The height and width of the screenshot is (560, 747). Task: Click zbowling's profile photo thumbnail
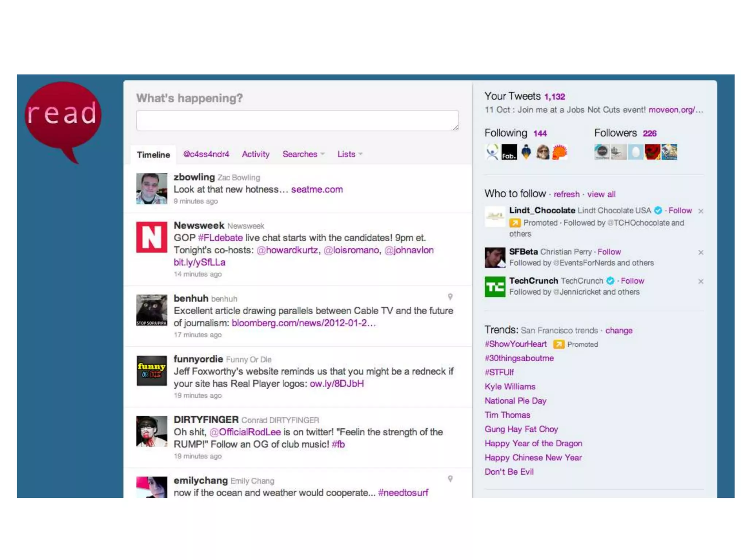click(152, 188)
